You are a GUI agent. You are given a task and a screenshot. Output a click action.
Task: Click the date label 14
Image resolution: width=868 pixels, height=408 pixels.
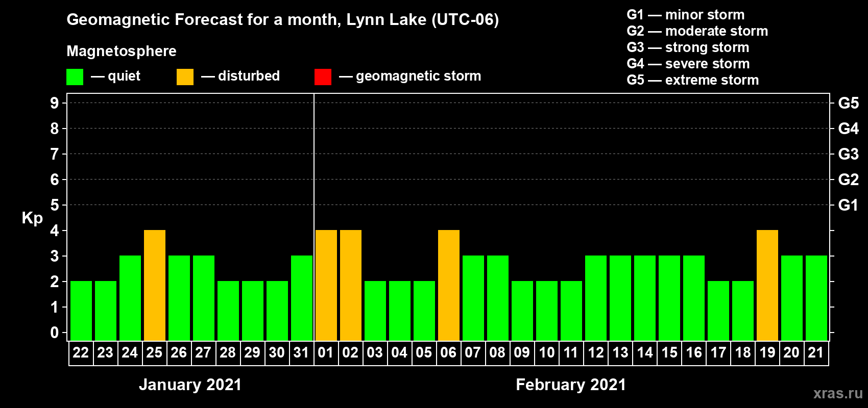click(645, 353)
